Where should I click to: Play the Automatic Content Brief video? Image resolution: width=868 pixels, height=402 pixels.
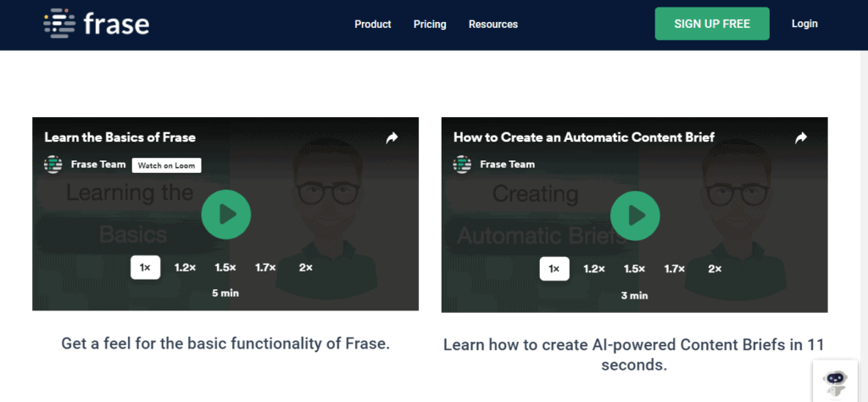tap(635, 215)
